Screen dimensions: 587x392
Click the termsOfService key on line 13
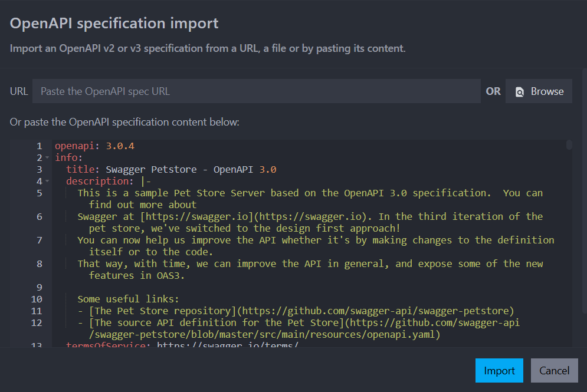(x=109, y=345)
